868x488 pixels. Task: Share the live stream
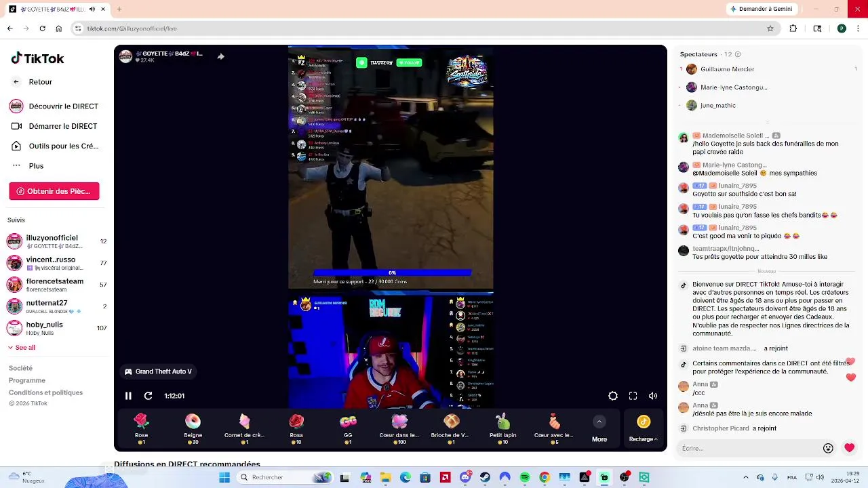[x=220, y=56]
